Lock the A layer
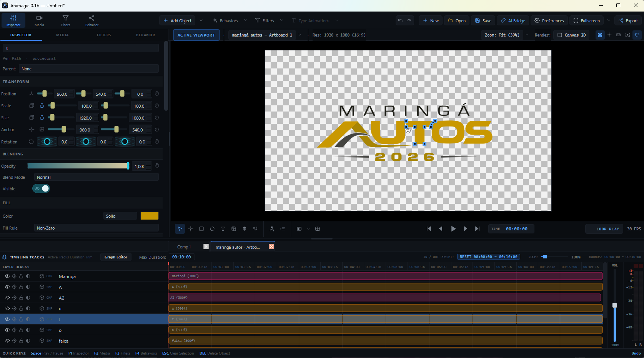This screenshot has height=358, width=644. click(21, 287)
